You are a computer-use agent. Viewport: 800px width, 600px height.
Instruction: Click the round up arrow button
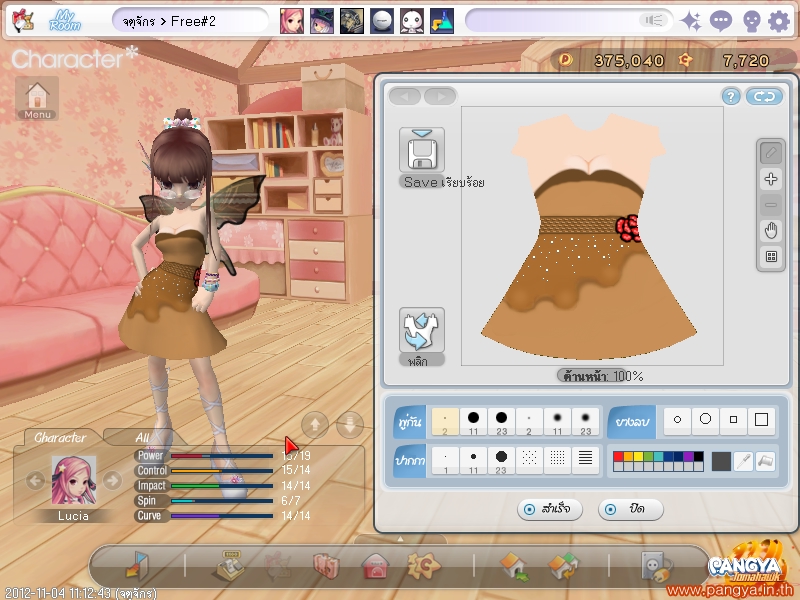pos(315,424)
